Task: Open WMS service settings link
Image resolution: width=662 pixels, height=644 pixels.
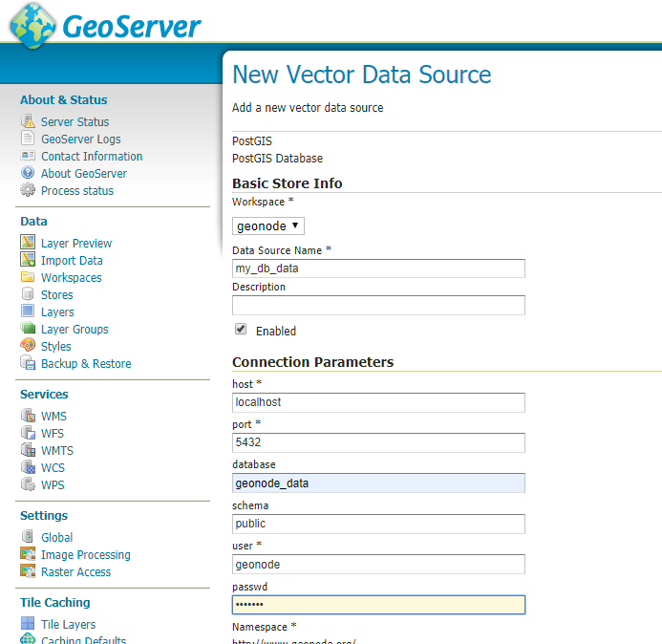Action: 53,417
